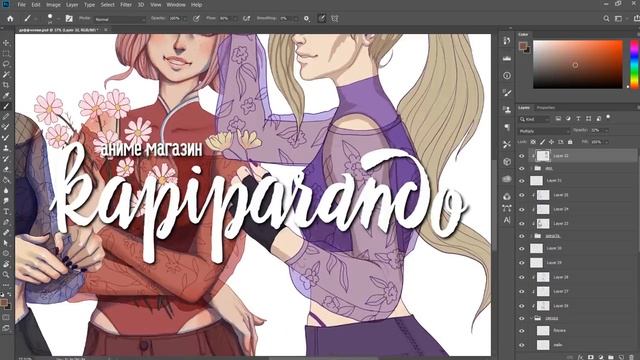Hide Layer 28 with its eye icon
Screen dimensions: 640x360
(x=522, y=278)
